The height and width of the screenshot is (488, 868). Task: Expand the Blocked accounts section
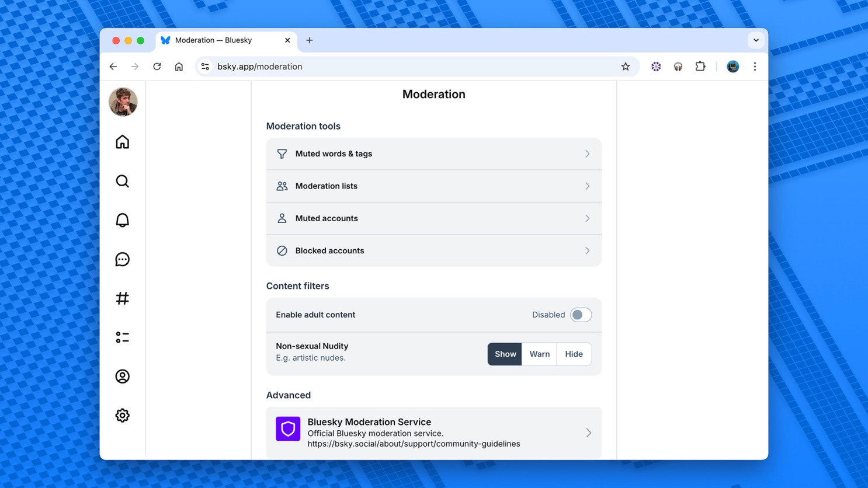(433, 250)
